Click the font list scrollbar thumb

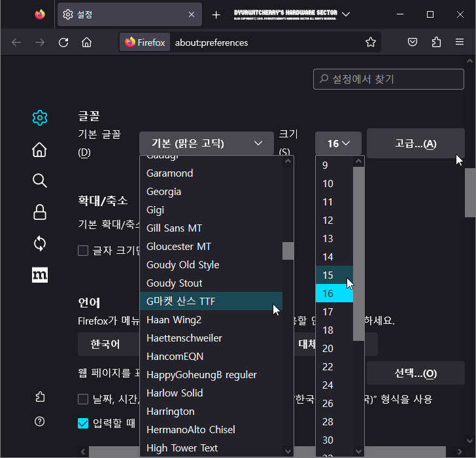[x=288, y=251]
